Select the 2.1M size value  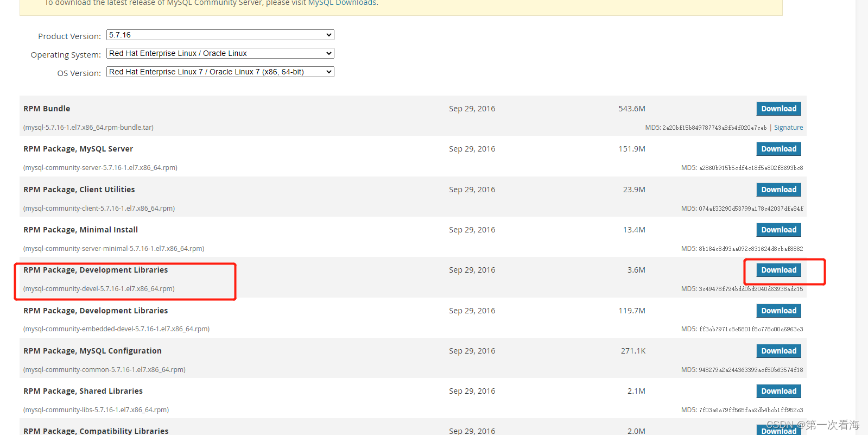(x=636, y=391)
